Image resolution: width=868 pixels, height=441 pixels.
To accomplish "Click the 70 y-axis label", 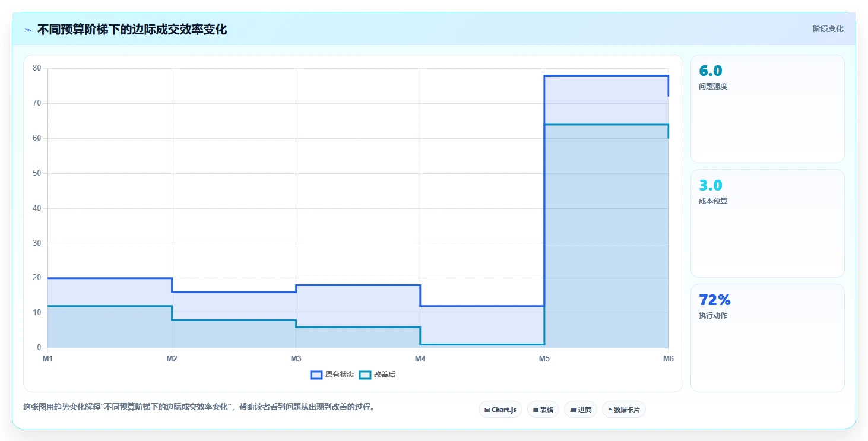I will (x=37, y=103).
